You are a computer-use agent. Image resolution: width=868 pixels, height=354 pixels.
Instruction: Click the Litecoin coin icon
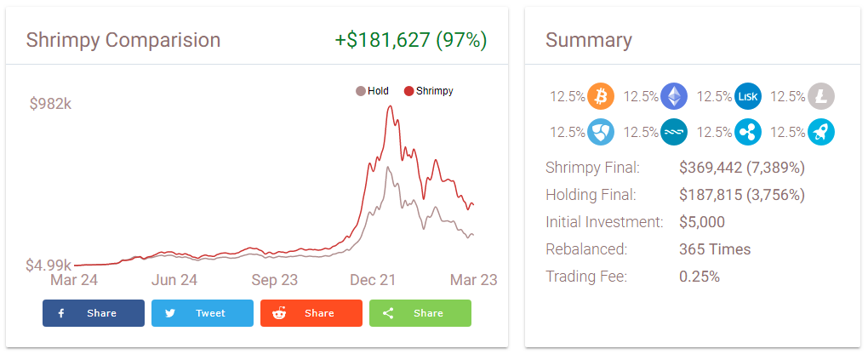point(821,96)
